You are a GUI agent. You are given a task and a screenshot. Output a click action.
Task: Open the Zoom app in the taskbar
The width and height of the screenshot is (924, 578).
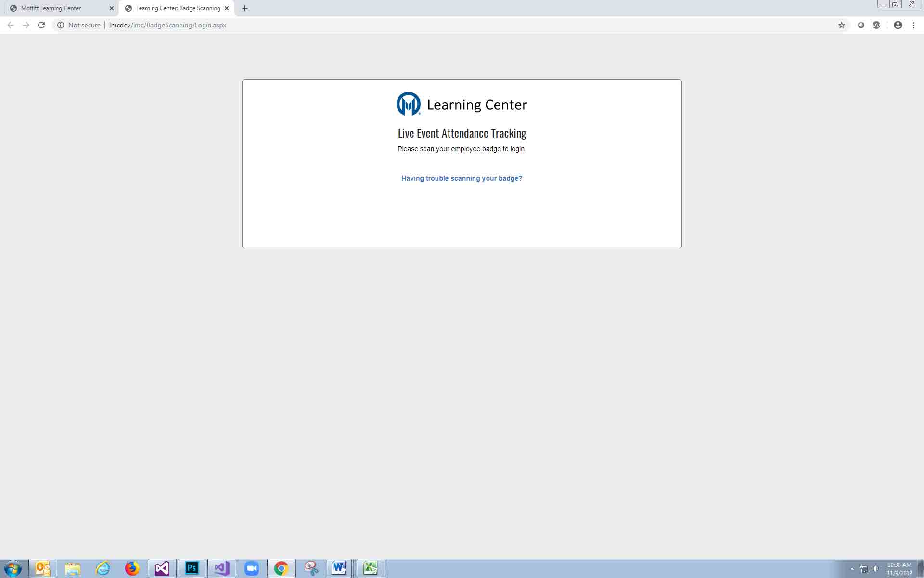point(251,568)
